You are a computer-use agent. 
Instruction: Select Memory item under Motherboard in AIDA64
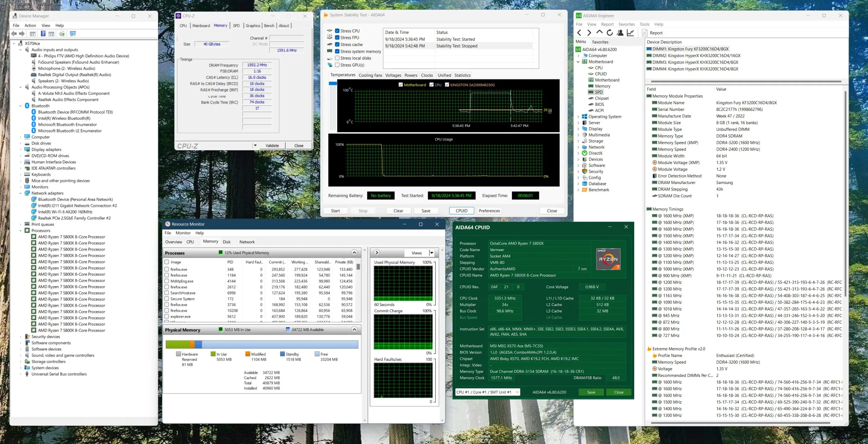click(x=602, y=86)
